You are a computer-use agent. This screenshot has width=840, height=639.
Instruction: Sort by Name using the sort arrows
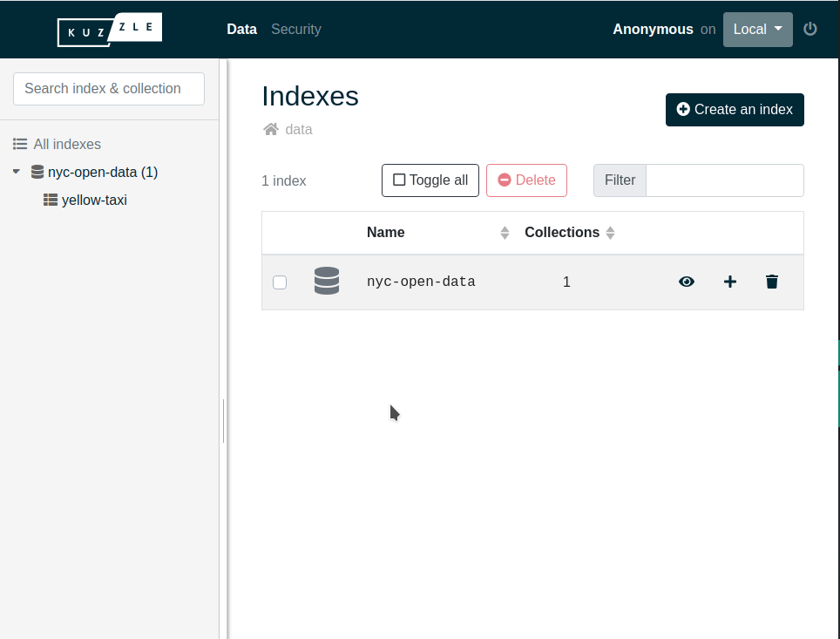pyautogui.click(x=505, y=233)
